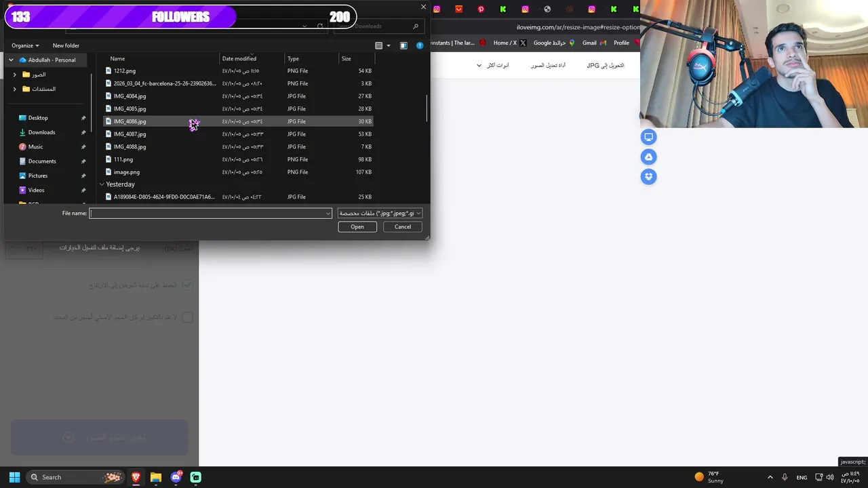Select the file IMG_4084.jpg

point(237,96)
